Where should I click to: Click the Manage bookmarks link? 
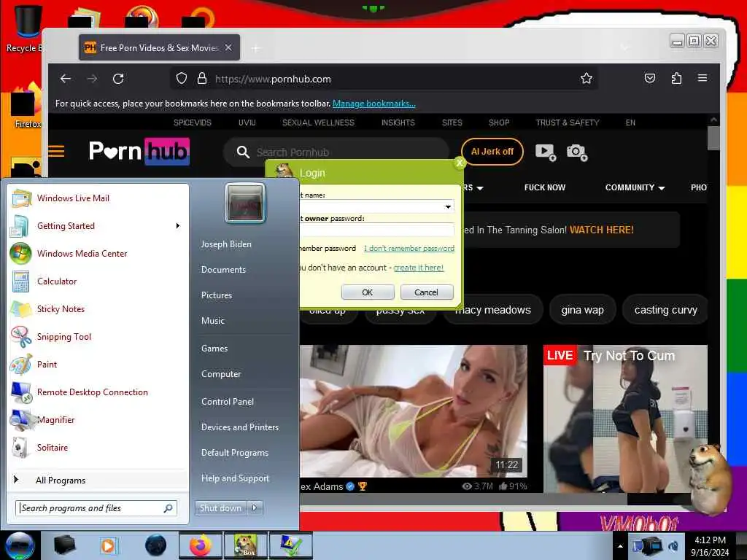[374, 104]
